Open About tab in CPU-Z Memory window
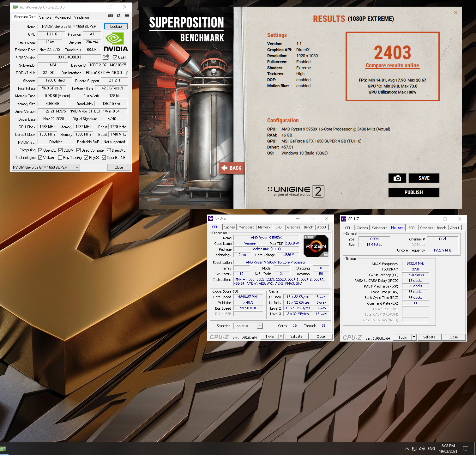The width and height of the screenshot is (476, 455). [x=455, y=228]
